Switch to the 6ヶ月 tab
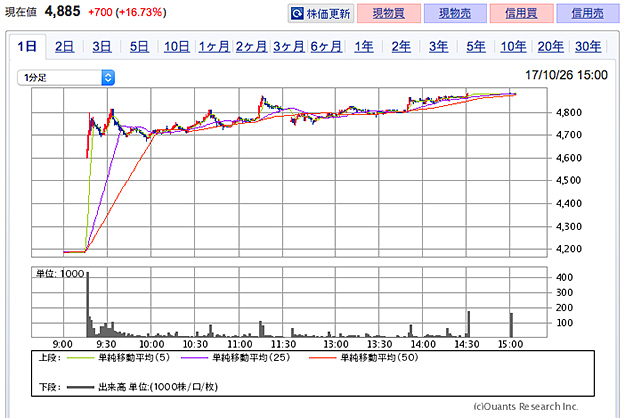 tap(326, 47)
